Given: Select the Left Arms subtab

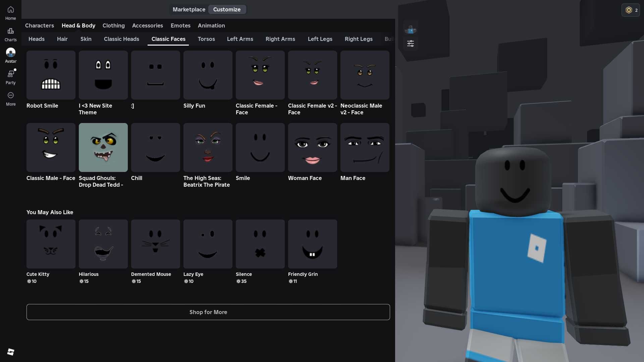Looking at the screenshot, I should pos(240,39).
